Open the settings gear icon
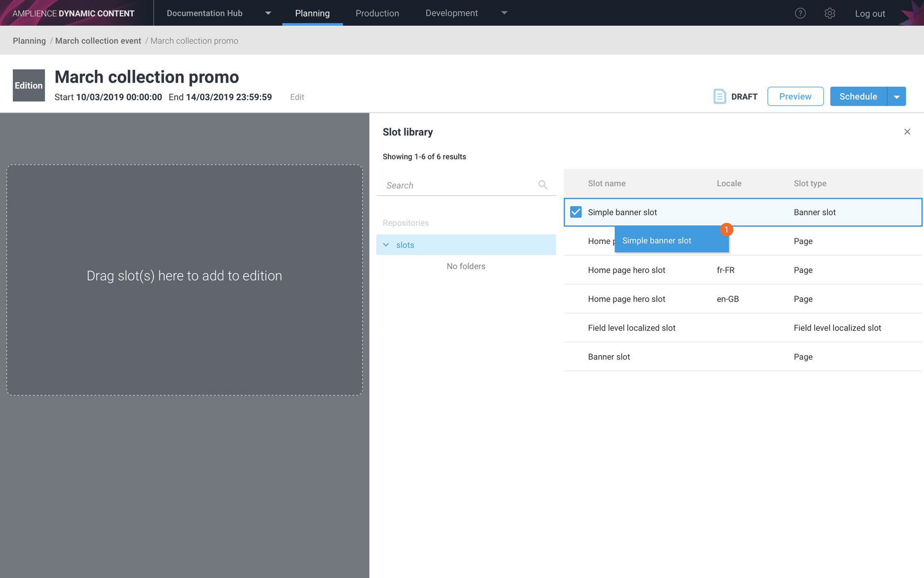Screen dimensions: 924x578 [830, 13]
